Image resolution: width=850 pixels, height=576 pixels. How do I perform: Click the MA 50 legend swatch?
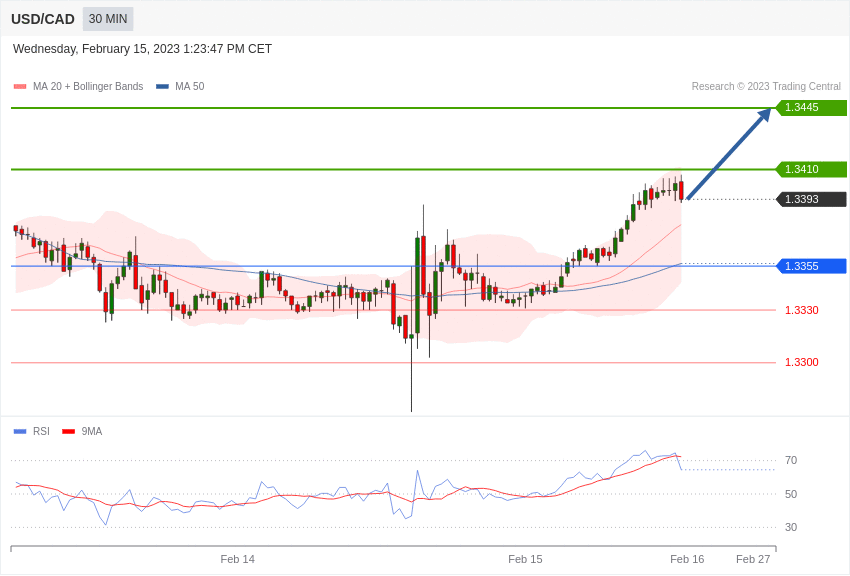(162, 86)
